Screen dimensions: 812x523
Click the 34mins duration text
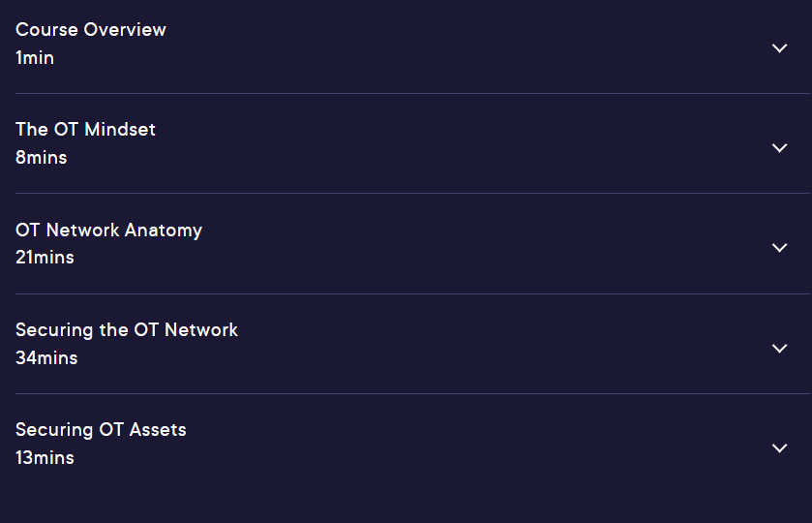tap(46, 358)
